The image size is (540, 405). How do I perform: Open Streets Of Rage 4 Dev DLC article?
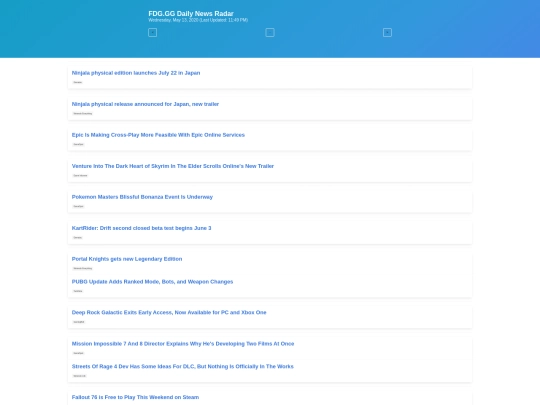pos(183,366)
